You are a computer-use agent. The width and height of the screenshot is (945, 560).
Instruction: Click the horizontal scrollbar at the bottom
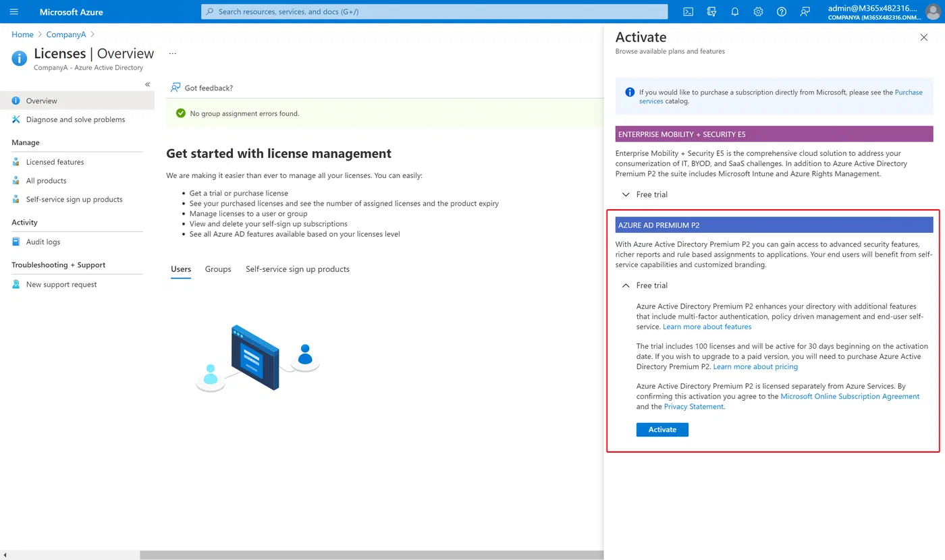[x=371, y=555]
